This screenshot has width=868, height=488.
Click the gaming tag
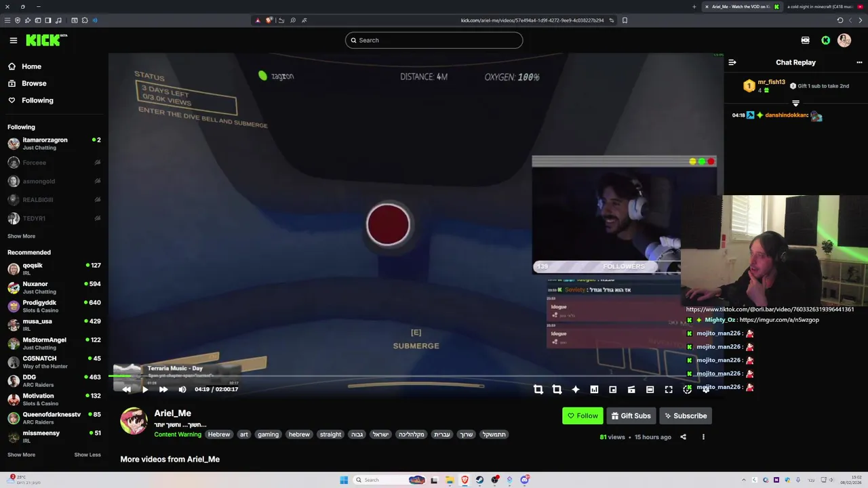(268, 434)
